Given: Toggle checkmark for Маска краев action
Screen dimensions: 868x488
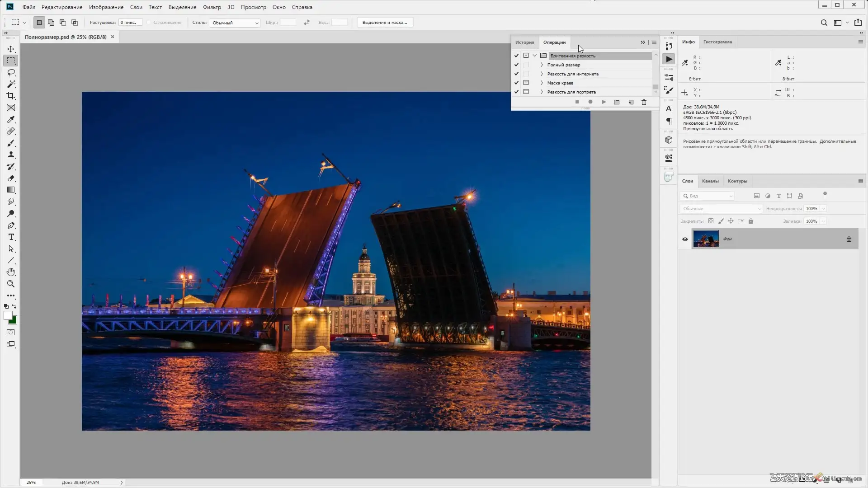Looking at the screenshot, I should (516, 83).
